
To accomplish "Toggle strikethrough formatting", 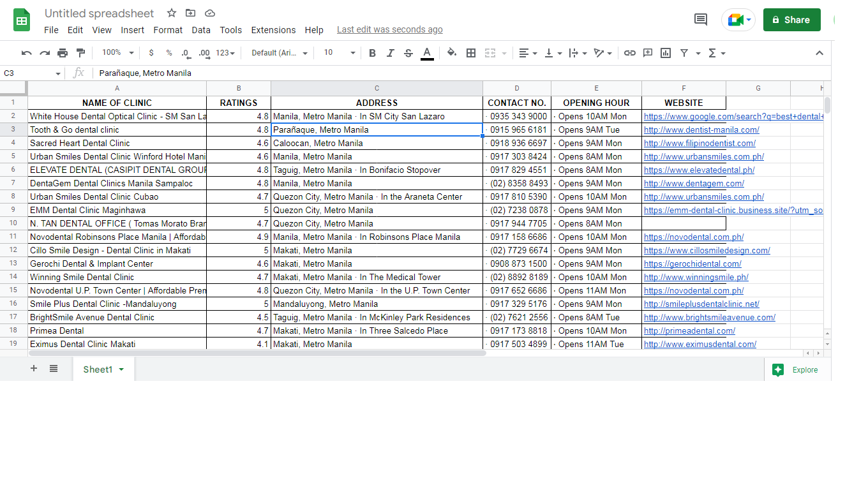I will (408, 53).
